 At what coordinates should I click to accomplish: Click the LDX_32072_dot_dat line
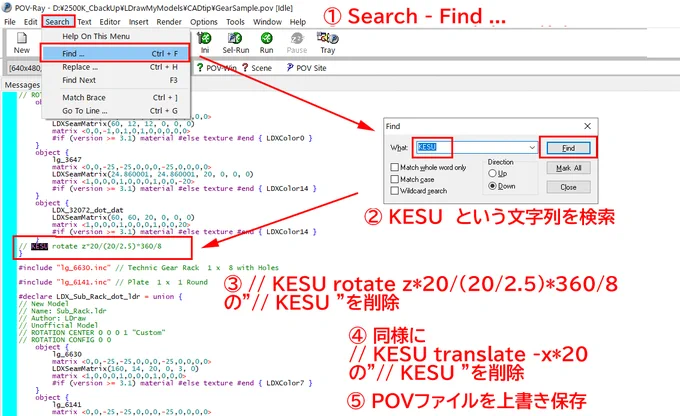(x=88, y=210)
